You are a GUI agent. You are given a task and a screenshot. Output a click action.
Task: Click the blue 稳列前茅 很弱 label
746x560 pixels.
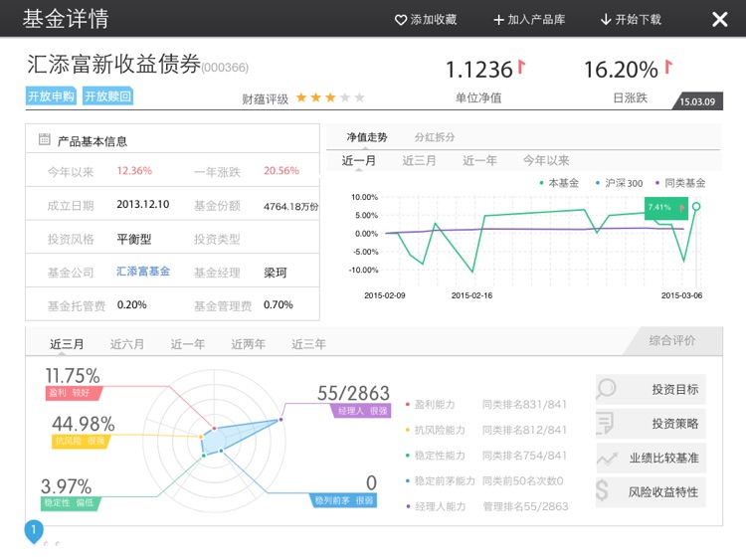click(344, 500)
